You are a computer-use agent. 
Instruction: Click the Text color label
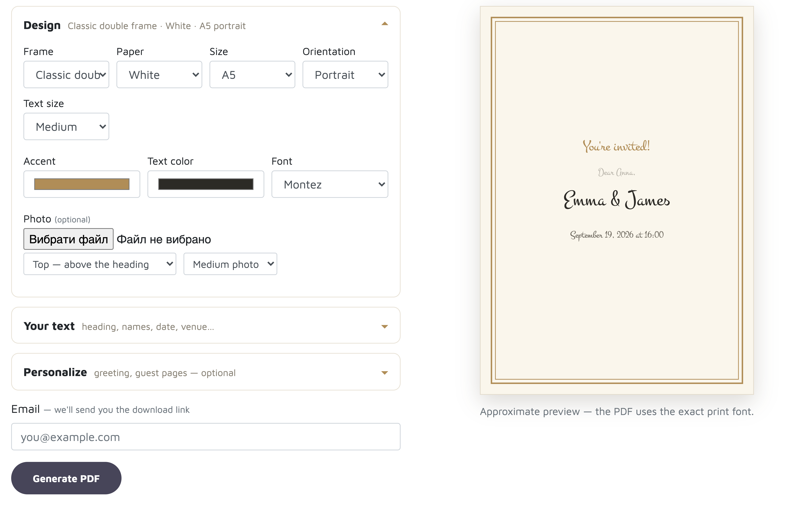[170, 161]
